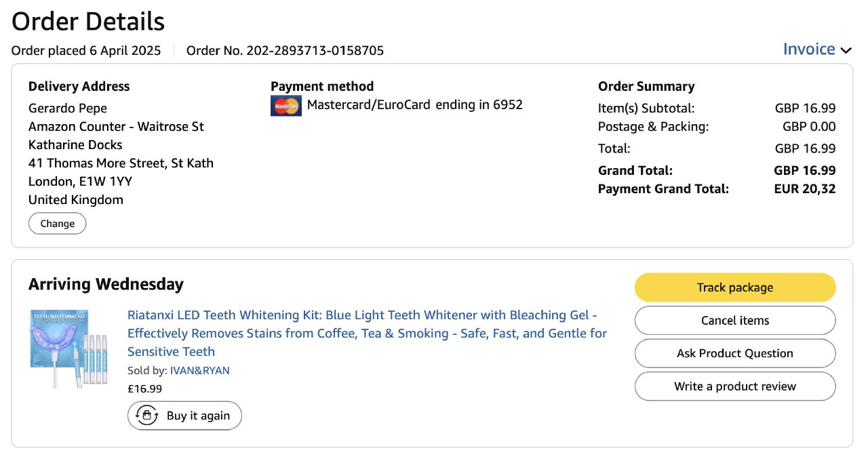Expand the Invoice chevron arrow
This screenshot has width=868, height=465.
coord(846,50)
